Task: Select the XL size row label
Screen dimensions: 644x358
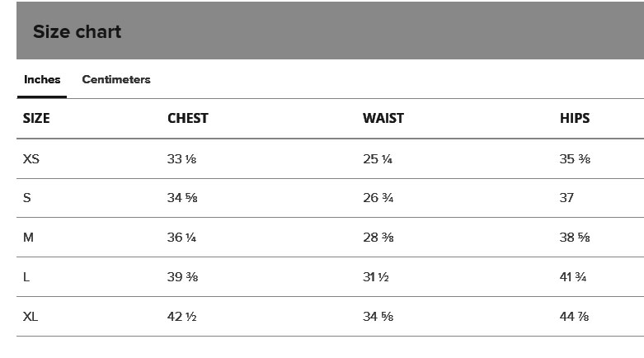Action: [x=31, y=317]
